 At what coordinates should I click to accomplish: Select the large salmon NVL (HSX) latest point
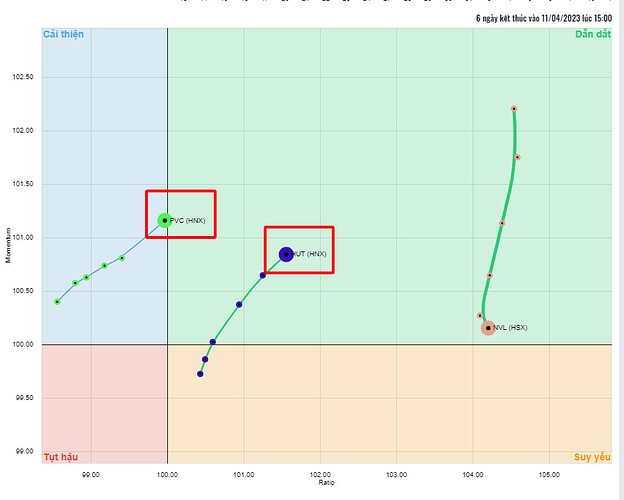pos(488,328)
